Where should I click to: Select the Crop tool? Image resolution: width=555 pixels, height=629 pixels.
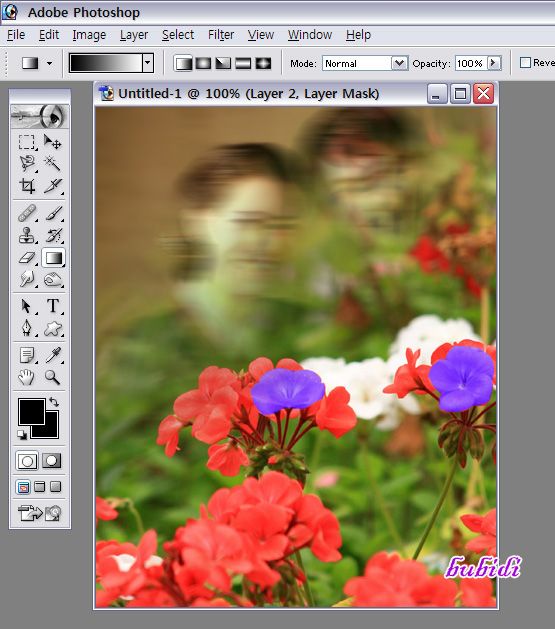pyautogui.click(x=27, y=186)
